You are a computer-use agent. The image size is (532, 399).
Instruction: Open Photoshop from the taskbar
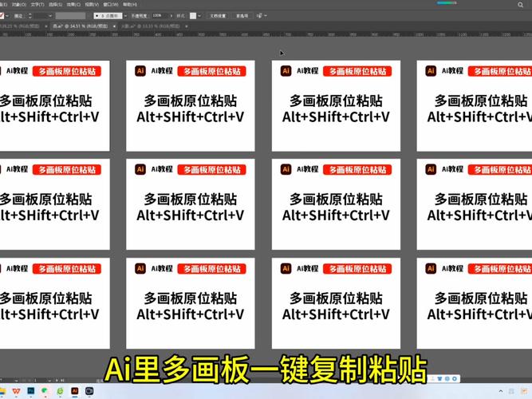31,391
